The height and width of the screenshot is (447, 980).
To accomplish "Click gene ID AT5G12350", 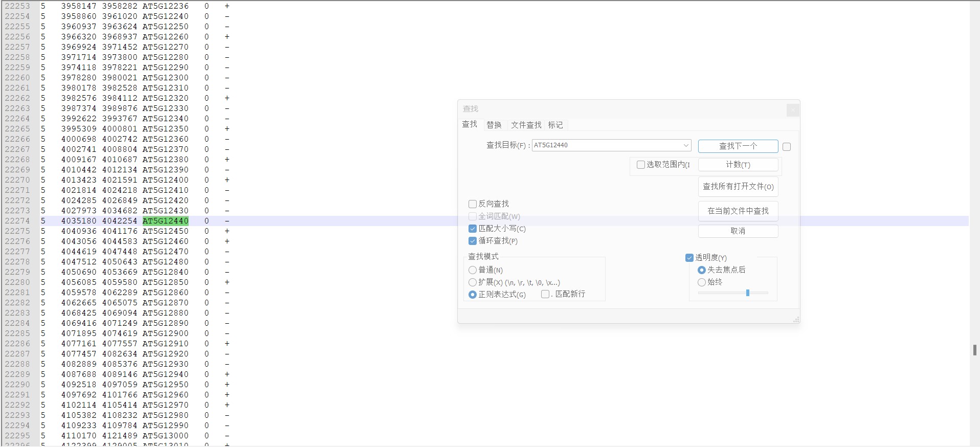I will point(165,129).
